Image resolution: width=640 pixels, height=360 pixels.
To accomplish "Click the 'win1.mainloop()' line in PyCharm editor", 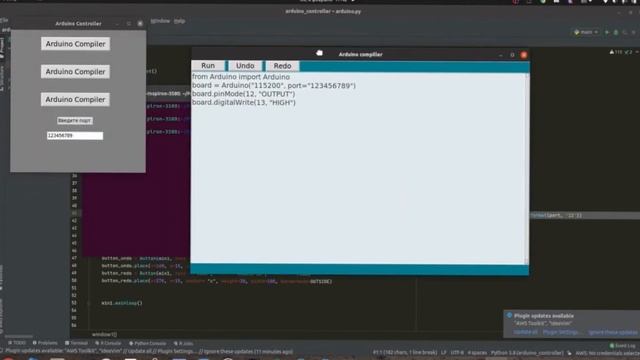I will click(122, 303).
